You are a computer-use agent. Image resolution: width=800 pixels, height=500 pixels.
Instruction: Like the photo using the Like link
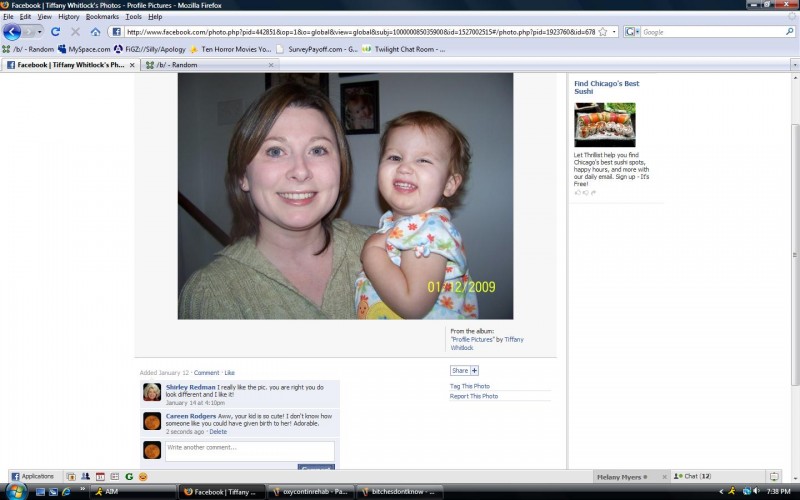(x=230, y=372)
